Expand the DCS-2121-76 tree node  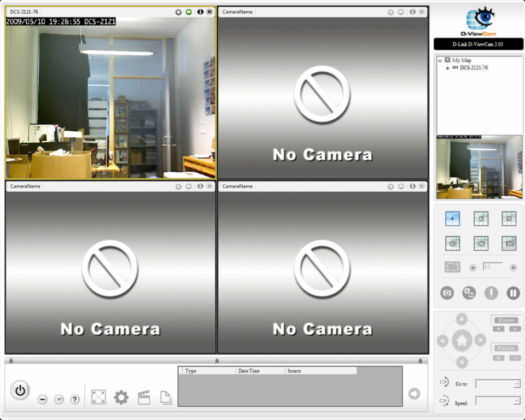(x=447, y=68)
